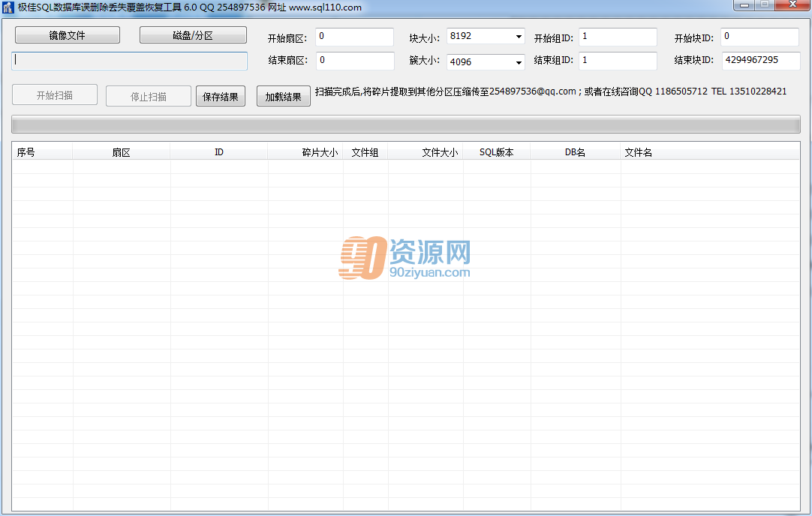
Task: Edit the 开始组ID field
Action: 618,37
